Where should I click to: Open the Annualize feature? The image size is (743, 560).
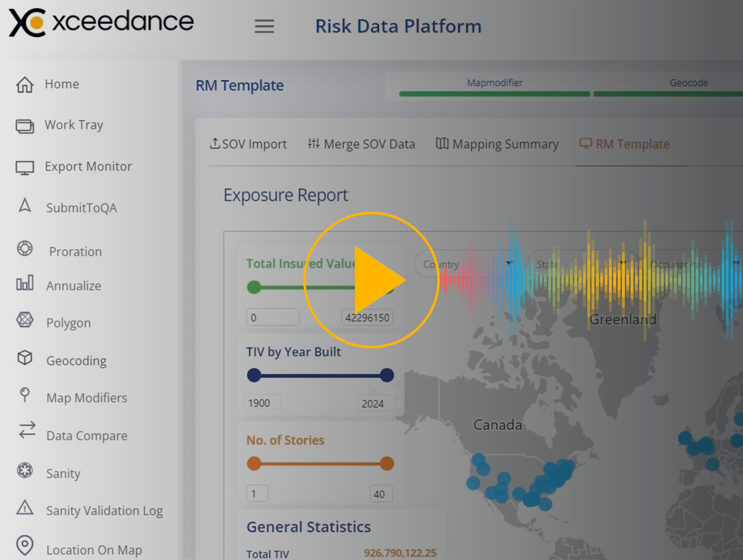coord(74,286)
